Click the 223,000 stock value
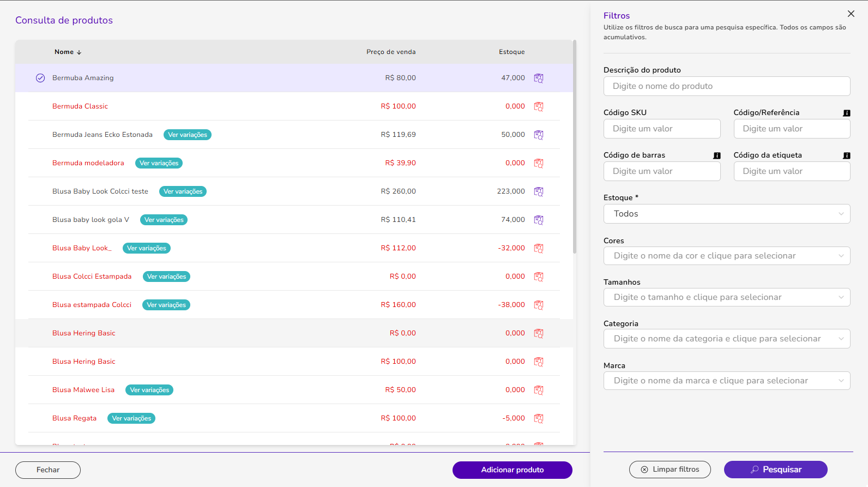 511,191
